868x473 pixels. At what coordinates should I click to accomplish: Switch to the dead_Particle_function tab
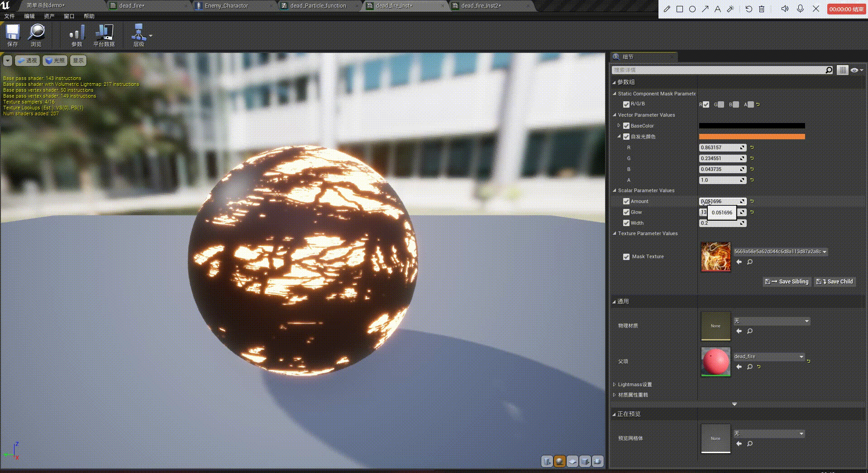[x=318, y=6]
